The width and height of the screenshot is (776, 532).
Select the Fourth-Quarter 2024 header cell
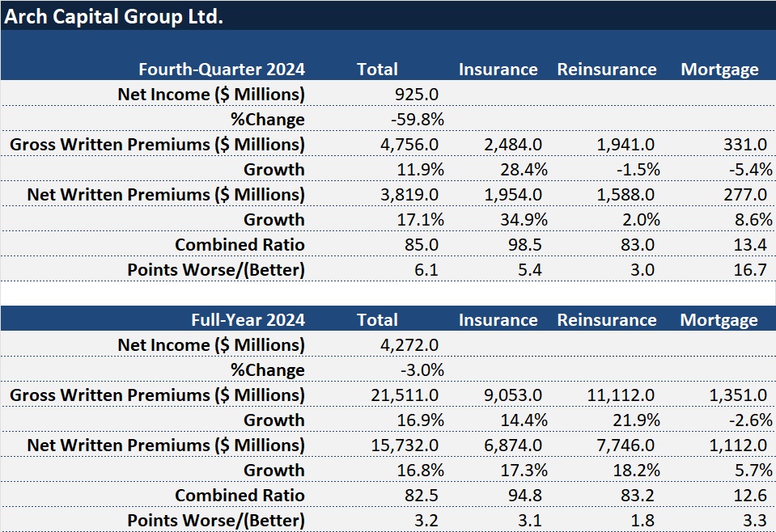click(221, 70)
